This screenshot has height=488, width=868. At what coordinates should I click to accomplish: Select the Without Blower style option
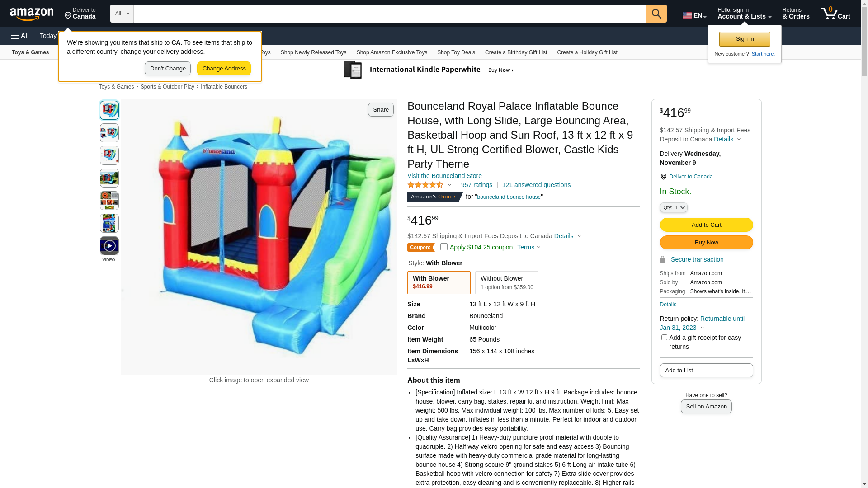[507, 282]
